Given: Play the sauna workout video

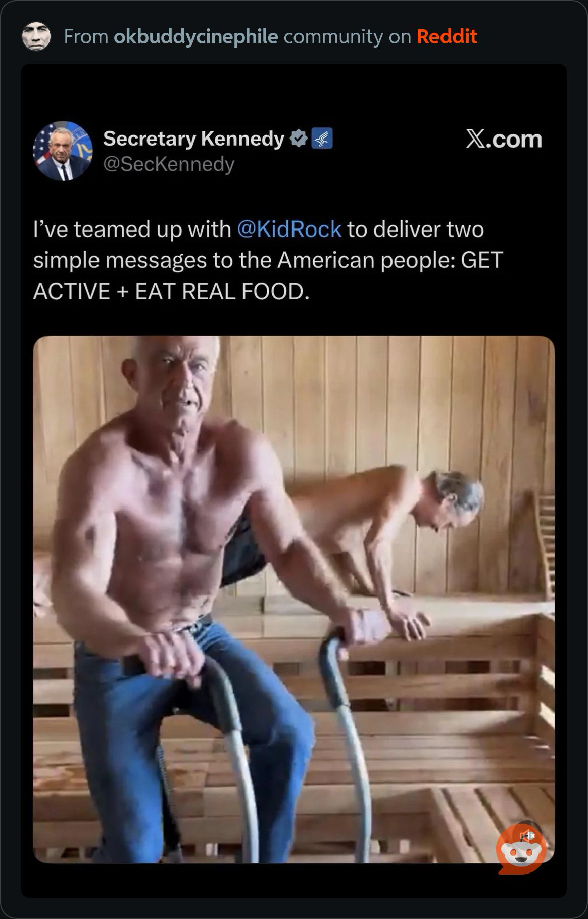Looking at the screenshot, I should tap(293, 599).
